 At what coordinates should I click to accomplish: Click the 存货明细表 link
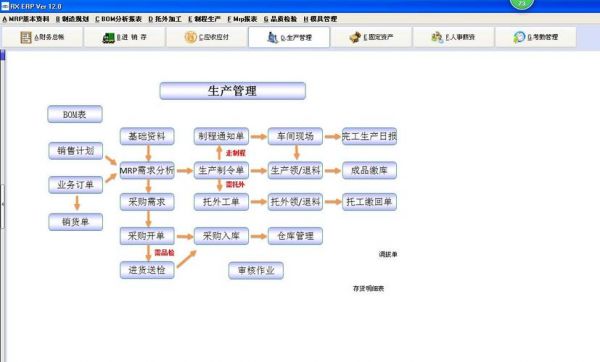click(368, 289)
